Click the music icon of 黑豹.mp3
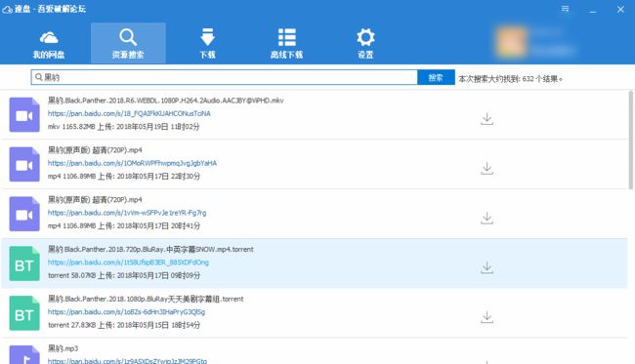Image resolution: width=635 pixels, height=364 pixels. [x=24, y=355]
